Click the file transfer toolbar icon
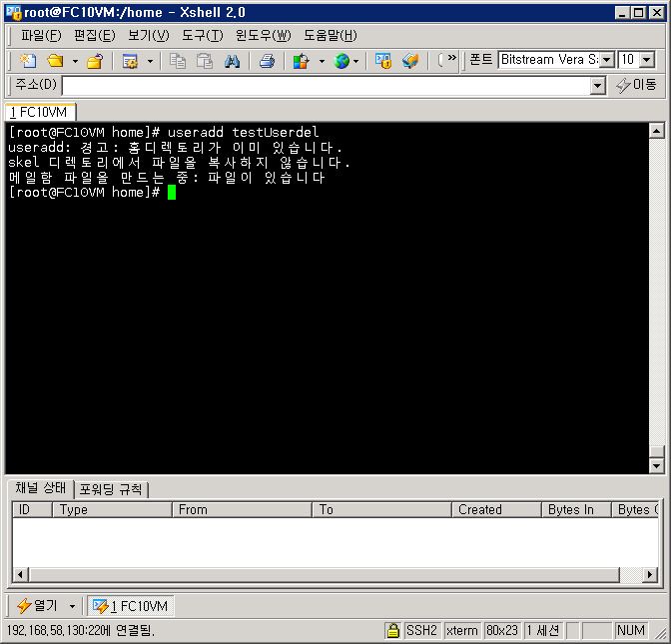Screen dimensions: 671x644 tap(410, 61)
